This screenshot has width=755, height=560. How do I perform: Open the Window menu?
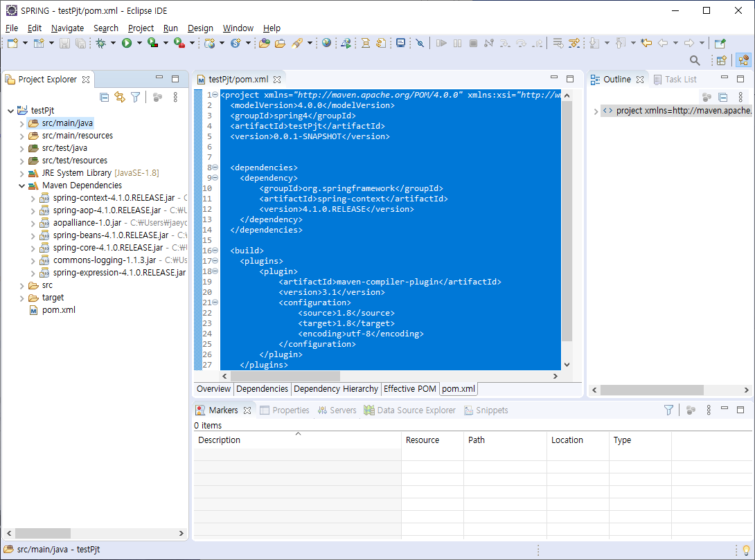238,28
